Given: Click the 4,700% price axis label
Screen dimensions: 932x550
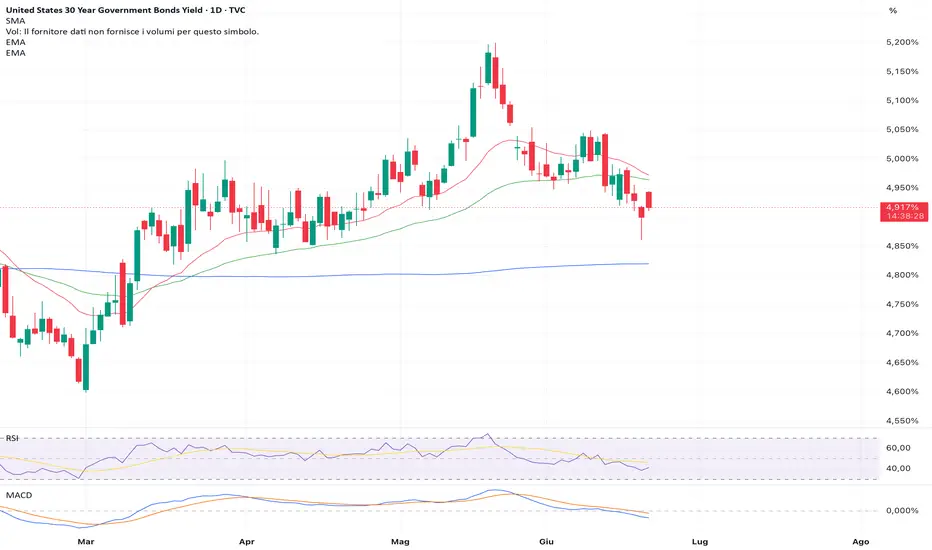Looking at the screenshot, I should (x=902, y=334).
